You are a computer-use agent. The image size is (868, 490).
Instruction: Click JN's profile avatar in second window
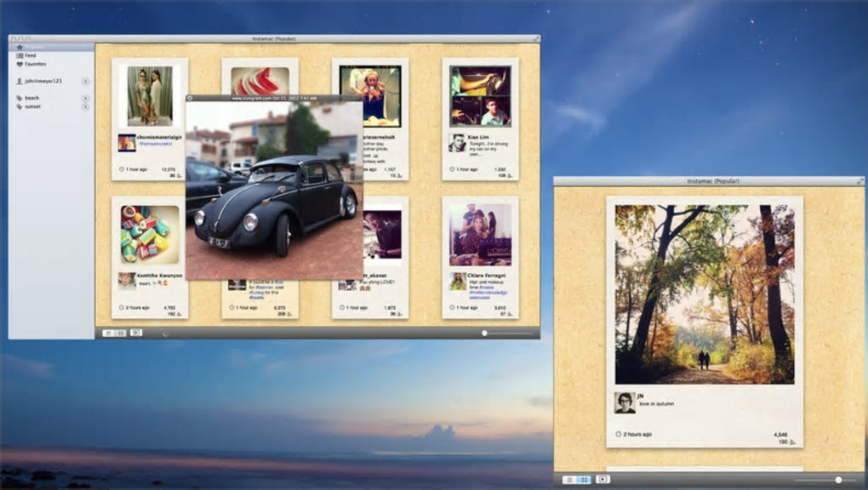(x=625, y=402)
